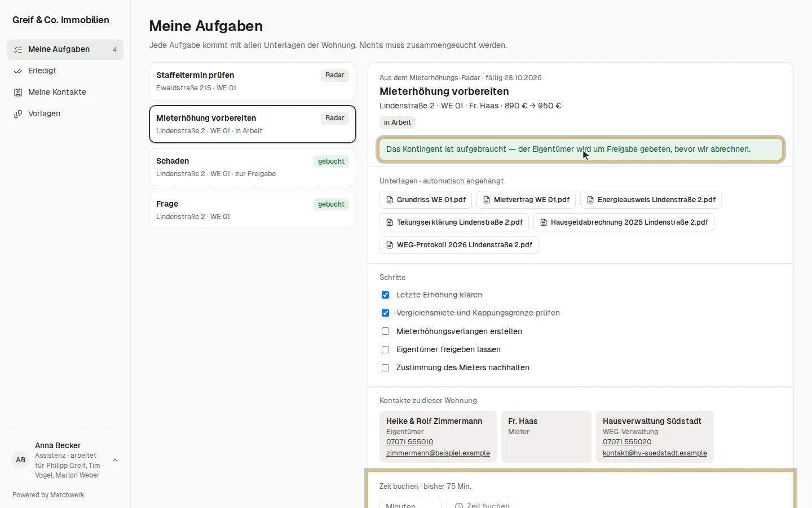The width and height of the screenshot is (812, 508).
Task: Call Hausverwaltung Südstadt at 07071 555020
Action: pyautogui.click(x=627, y=442)
